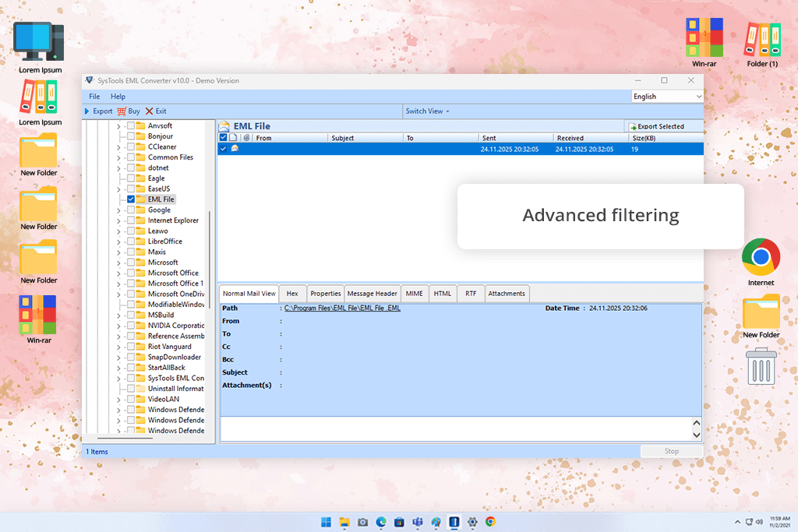This screenshot has height=532, width=798.
Task: Check the VideoLAN folder checkbox
Action: tap(131, 400)
